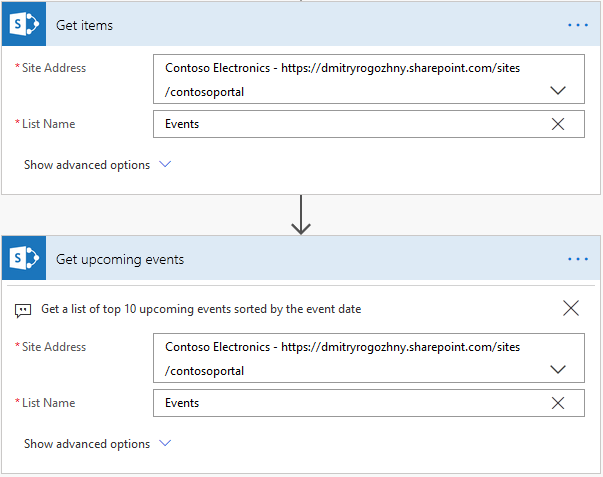Click SharePoint icon on Get upcoming events
The image size is (603, 477).
coord(24,258)
